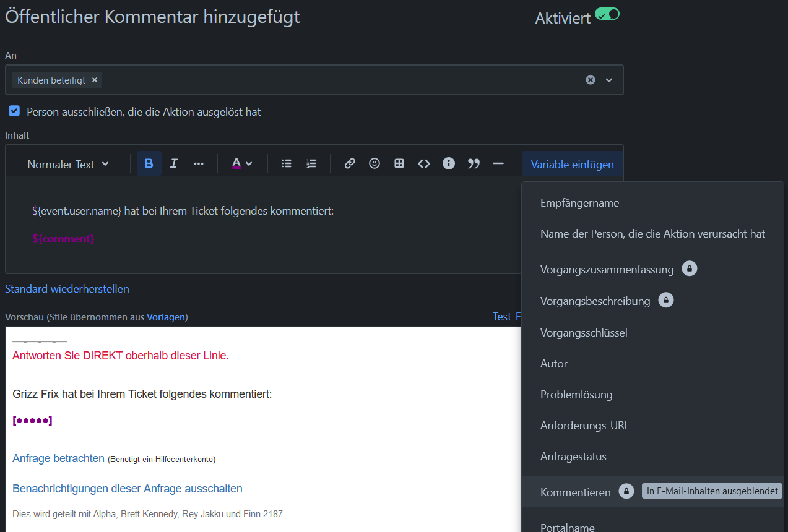The width and height of the screenshot is (788, 532).
Task: Toggle italic formatting in editor toolbar
Action: click(174, 163)
